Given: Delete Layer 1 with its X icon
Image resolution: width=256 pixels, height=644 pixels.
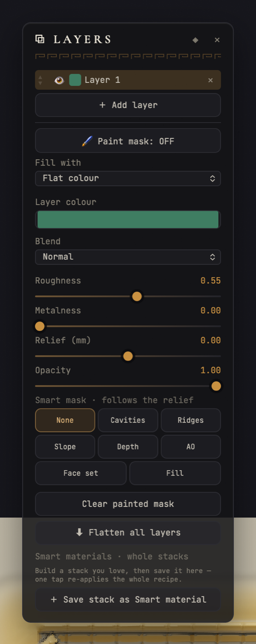Looking at the screenshot, I should (210, 80).
